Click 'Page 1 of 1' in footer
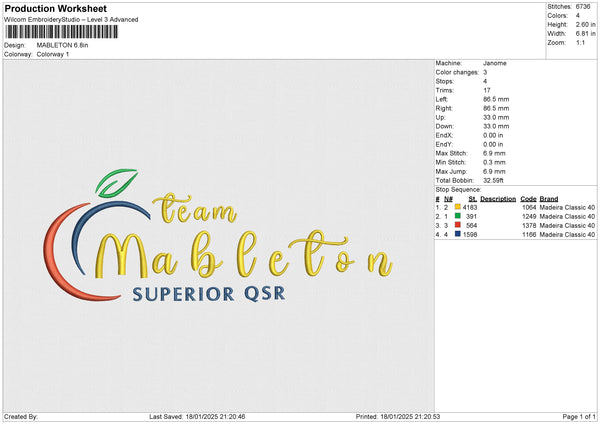The image size is (600, 424). pyautogui.click(x=579, y=416)
